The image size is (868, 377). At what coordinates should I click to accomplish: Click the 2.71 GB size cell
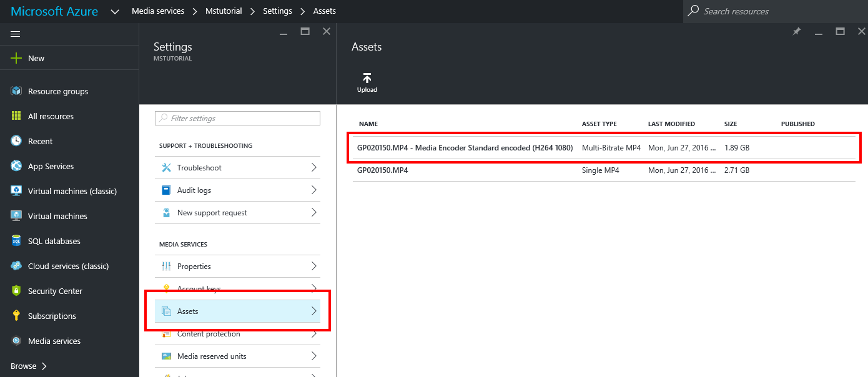pyautogui.click(x=737, y=170)
